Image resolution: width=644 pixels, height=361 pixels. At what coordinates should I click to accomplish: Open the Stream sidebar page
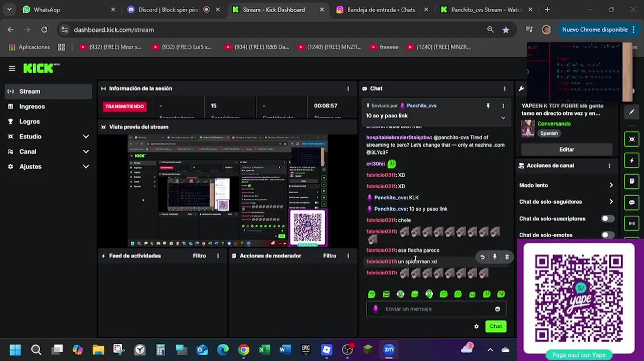[48, 91]
